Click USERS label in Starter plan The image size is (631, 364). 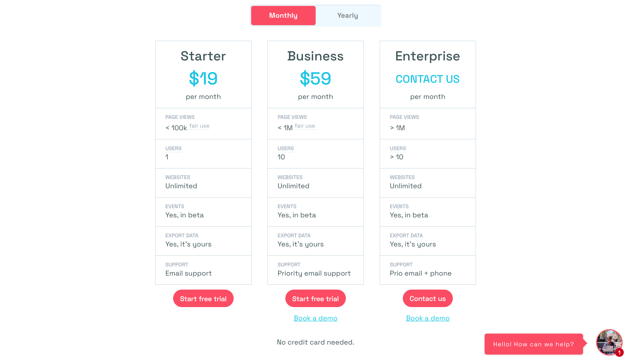pyautogui.click(x=173, y=148)
